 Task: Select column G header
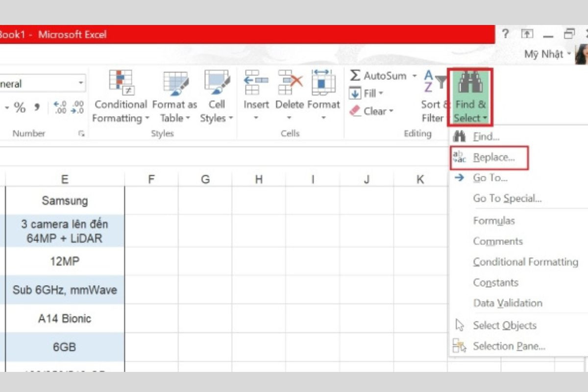click(x=205, y=179)
